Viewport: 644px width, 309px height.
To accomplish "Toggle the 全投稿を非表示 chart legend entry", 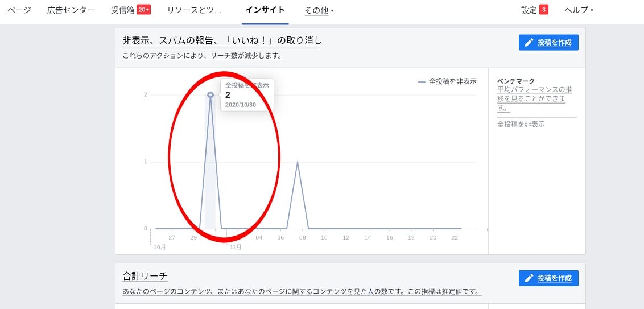I will point(447,81).
